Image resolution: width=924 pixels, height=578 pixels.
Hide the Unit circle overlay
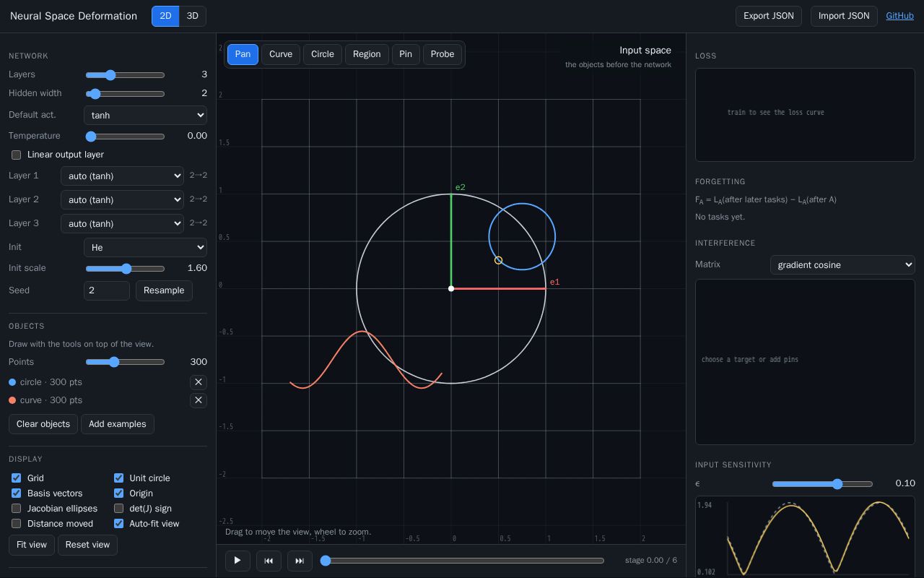point(118,478)
